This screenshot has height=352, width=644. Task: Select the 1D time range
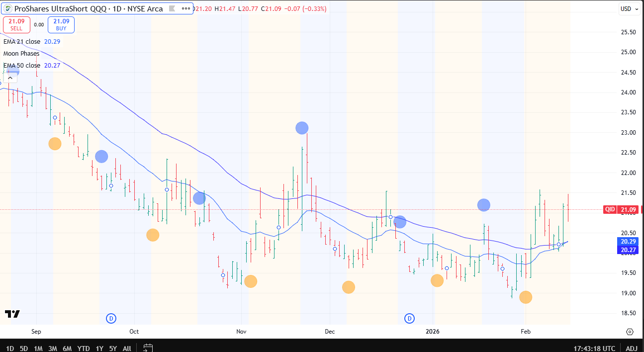(x=10, y=349)
